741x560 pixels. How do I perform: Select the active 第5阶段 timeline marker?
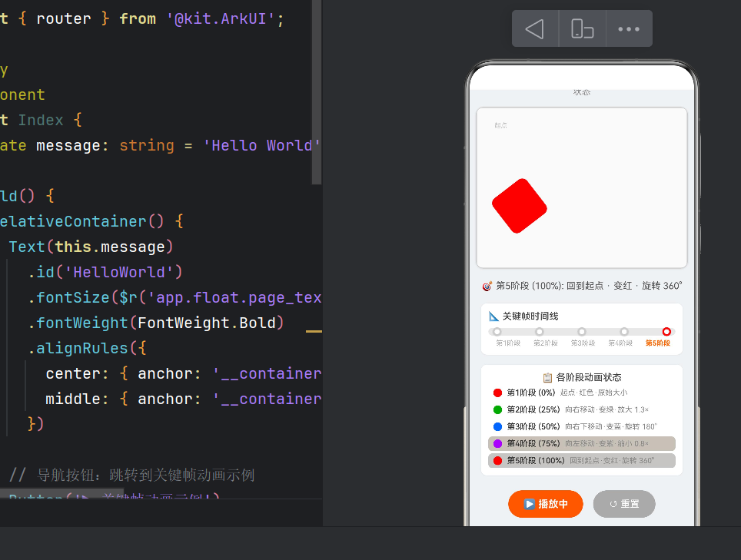[x=666, y=331]
